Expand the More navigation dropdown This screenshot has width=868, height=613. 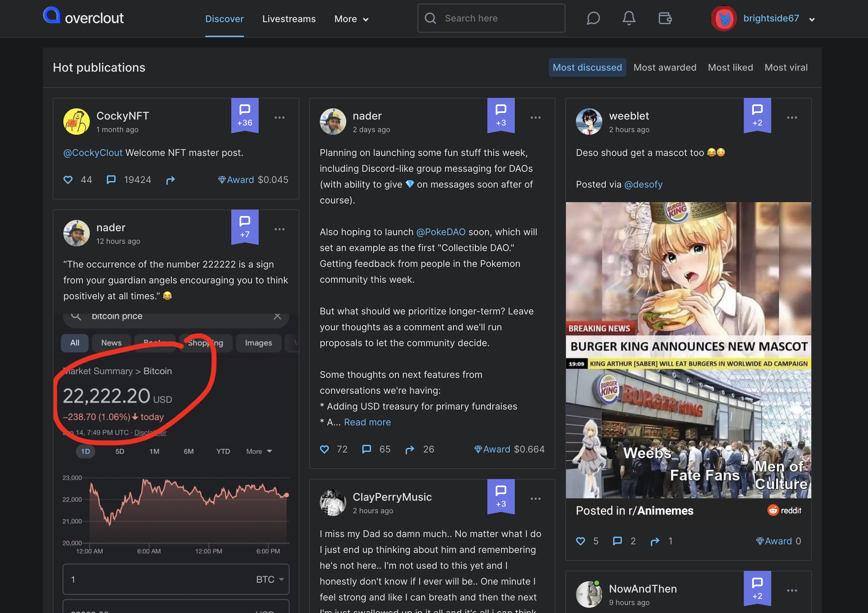pos(351,18)
